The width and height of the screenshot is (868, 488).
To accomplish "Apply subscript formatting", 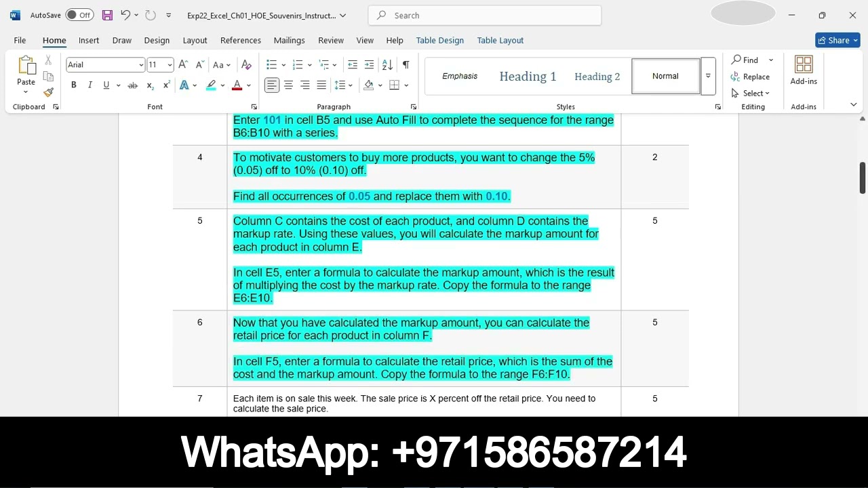I will (150, 85).
